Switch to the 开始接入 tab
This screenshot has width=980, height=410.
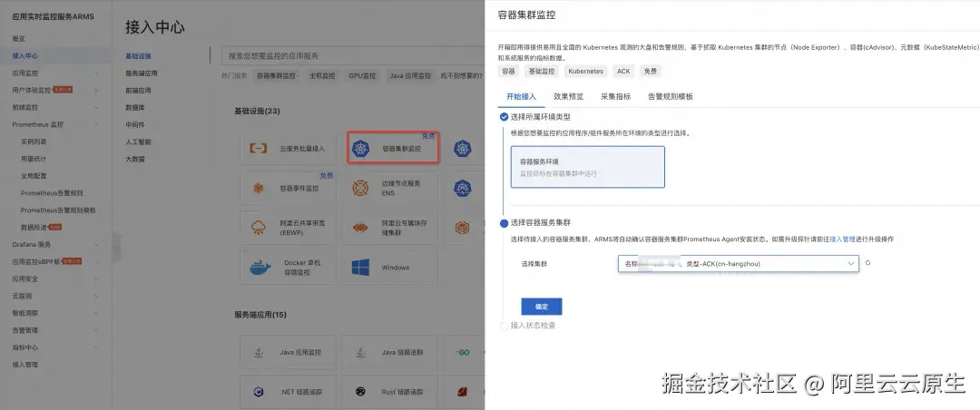click(521, 97)
